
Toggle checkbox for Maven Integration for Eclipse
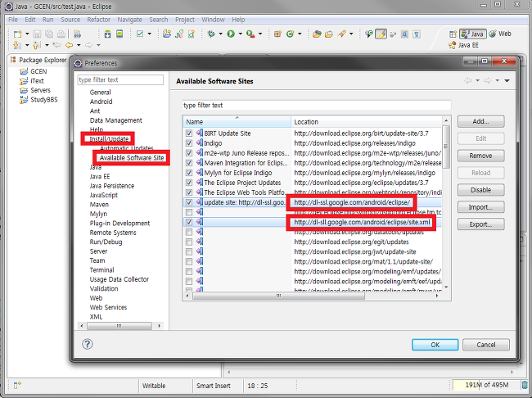[x=189, y=163]
